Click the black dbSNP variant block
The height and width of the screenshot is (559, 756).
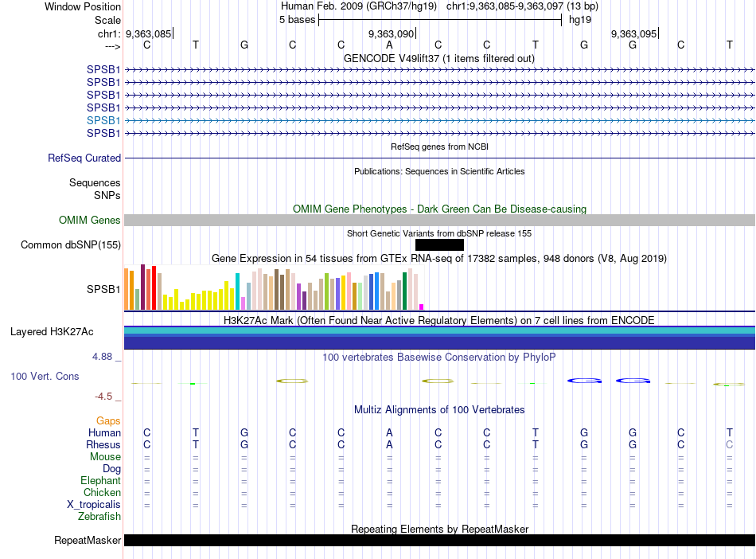[x=439, y=245]
